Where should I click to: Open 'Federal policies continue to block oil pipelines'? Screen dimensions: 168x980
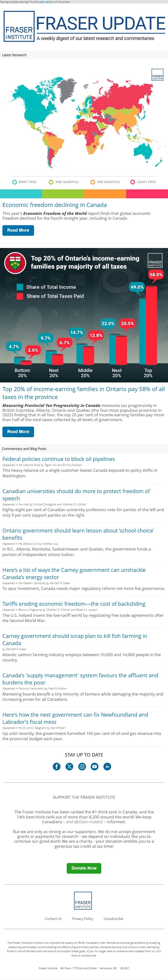pos(59,459)
